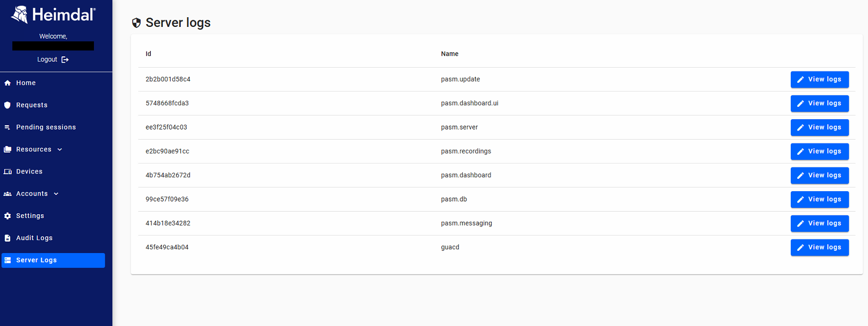Viewport: 868px width, 326px height.
Task: Click the Devices monitor icon
Action: [x=8, y=172]
